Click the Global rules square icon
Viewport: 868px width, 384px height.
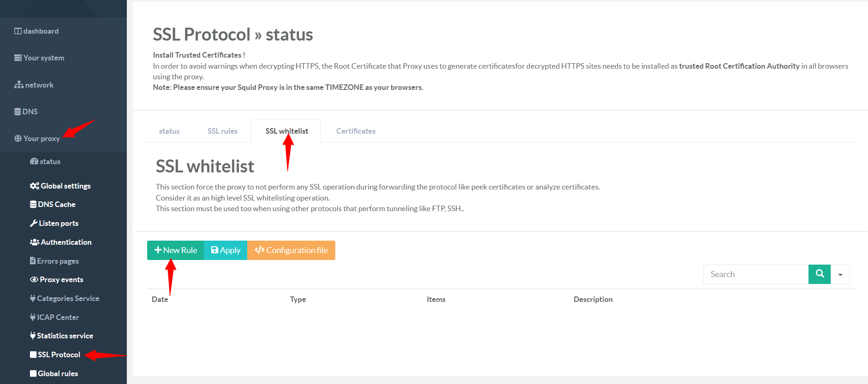point(33,373)
